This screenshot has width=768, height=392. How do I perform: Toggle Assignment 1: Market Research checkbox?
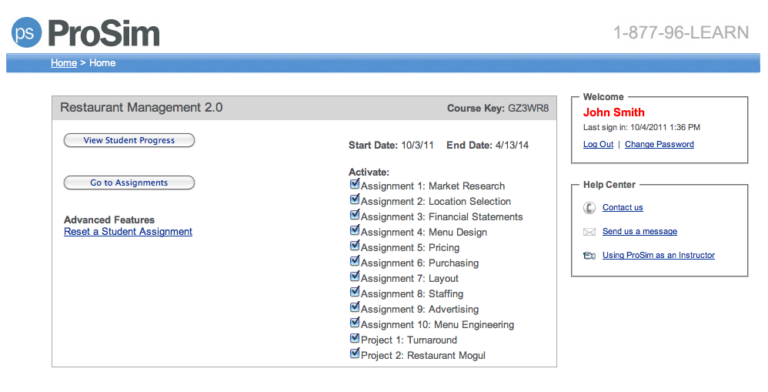pyautogui.click(x=355, y=184)
